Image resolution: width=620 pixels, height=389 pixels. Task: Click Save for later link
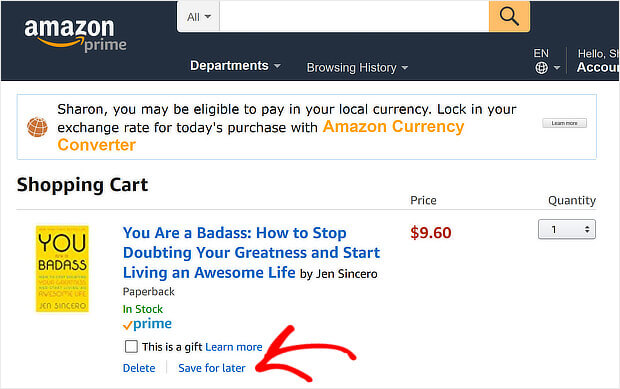point(212,368)
